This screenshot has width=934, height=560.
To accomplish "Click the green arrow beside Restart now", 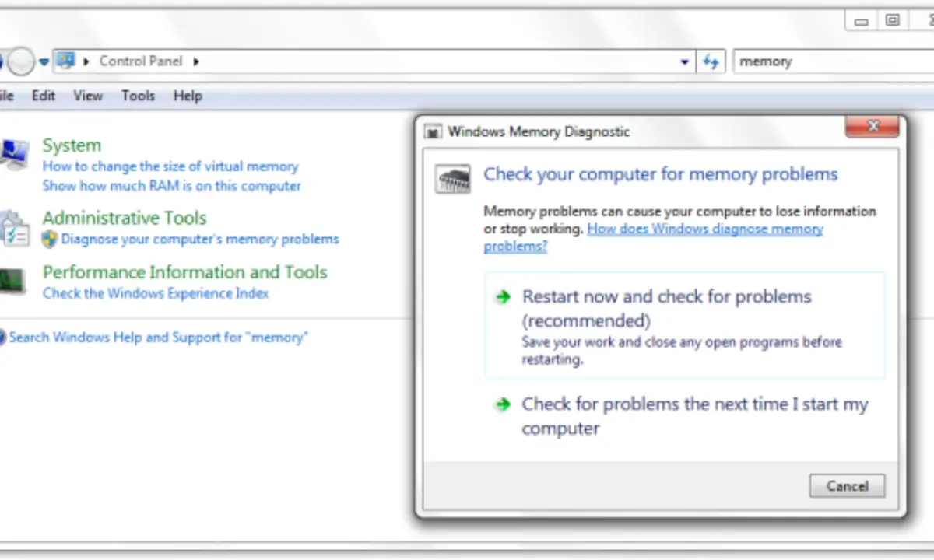I will pyautogui.click(x=504, y=296).
